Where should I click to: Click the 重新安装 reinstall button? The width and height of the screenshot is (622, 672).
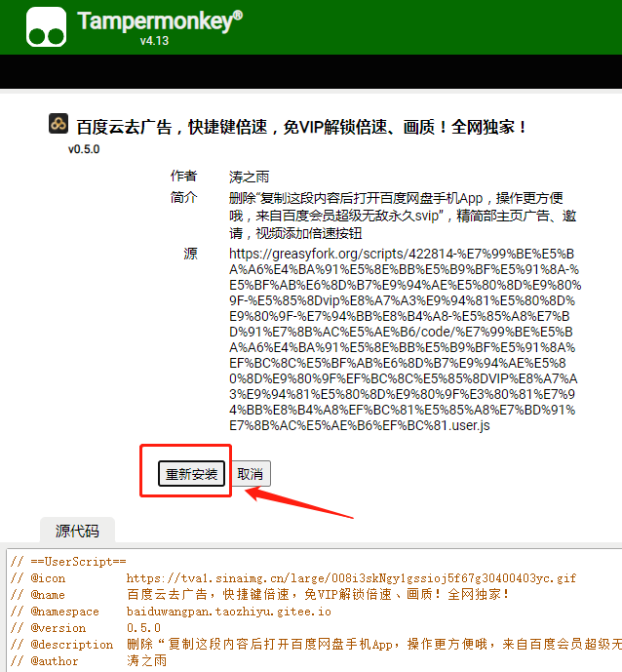[x=191, y=474]
